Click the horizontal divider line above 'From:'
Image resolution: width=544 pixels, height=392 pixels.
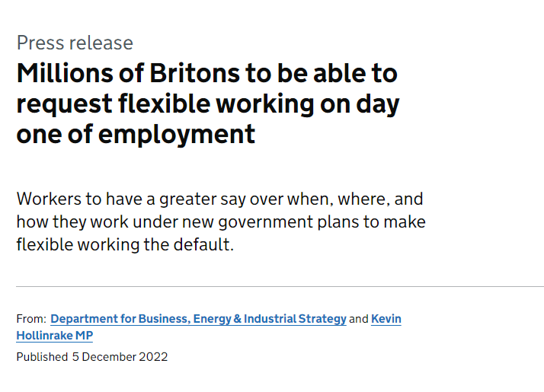tap(280, 287)
